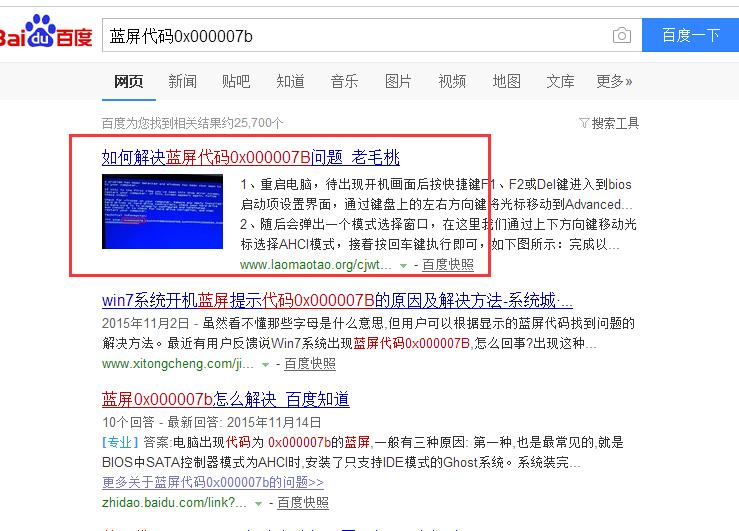Open the 文库 tab
Image resolution: width=739 pixels, height=531 pixels.
[560, 82]
